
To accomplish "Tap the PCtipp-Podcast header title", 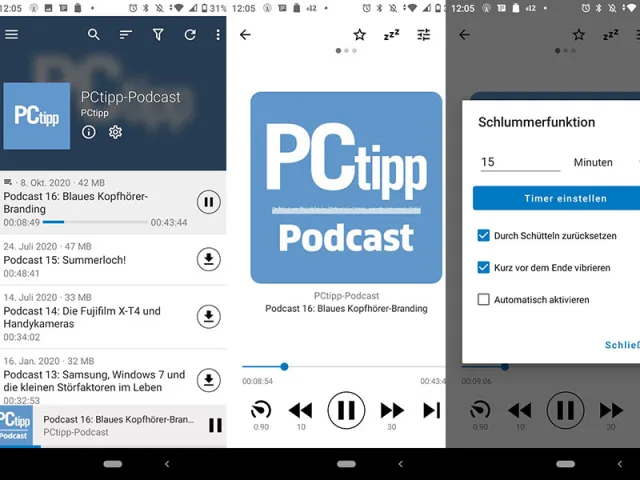I will coord(131,98).
